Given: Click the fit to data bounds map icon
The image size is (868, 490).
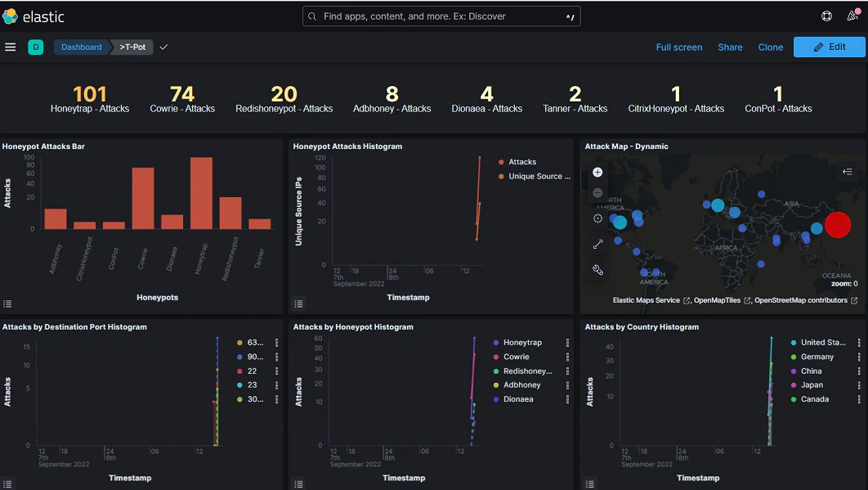Looking at the screenshot, I should coord(597,218).
